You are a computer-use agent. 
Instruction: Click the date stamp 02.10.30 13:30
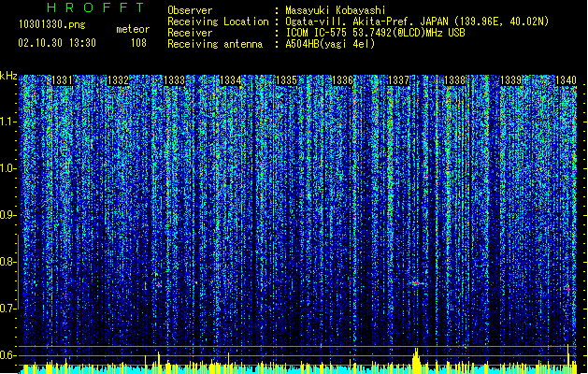tap(57, 43)
